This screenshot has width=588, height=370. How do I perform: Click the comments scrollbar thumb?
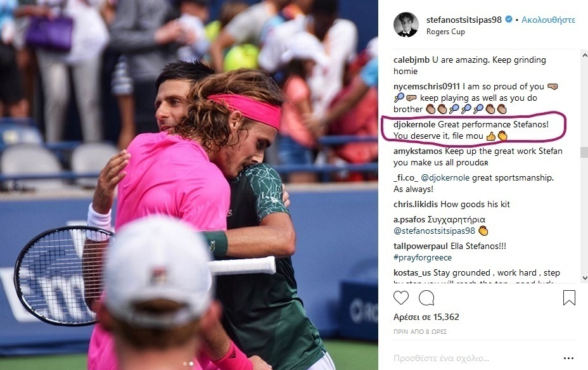pyautogui.click(x=584, y=152)
